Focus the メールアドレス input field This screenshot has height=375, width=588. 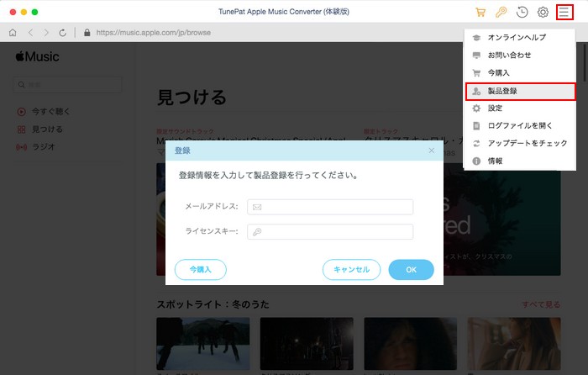click(x=330, y=207)
